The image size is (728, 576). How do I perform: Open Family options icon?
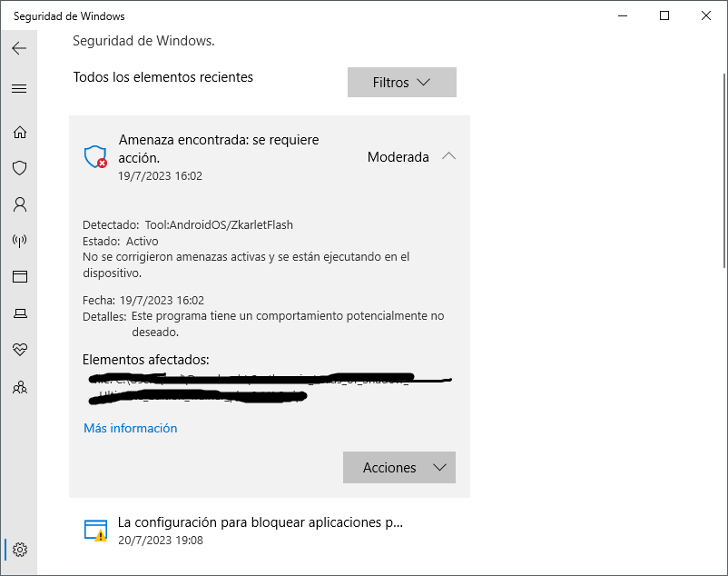pos(19,387)
